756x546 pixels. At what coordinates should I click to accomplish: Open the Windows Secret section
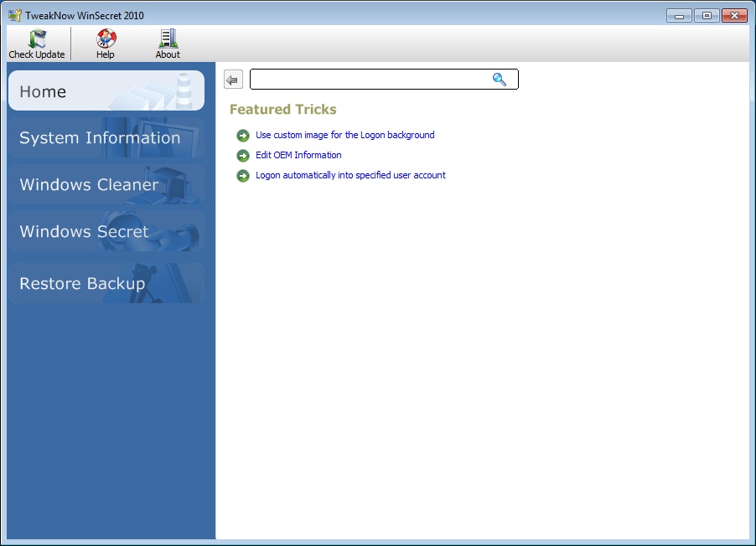click(x=106, y=231)
